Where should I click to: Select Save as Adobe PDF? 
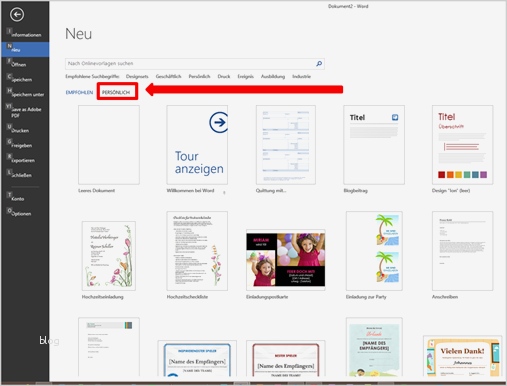point(25,112)
